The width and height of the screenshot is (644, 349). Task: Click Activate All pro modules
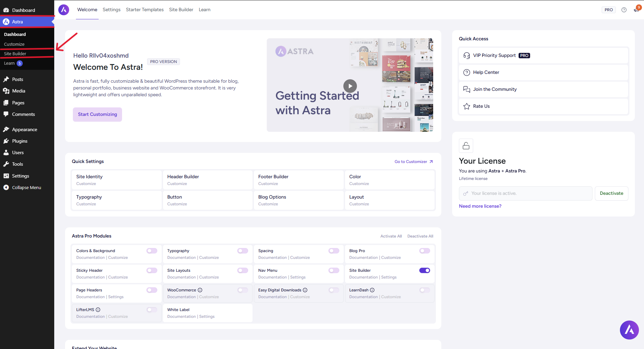point(391,236)
